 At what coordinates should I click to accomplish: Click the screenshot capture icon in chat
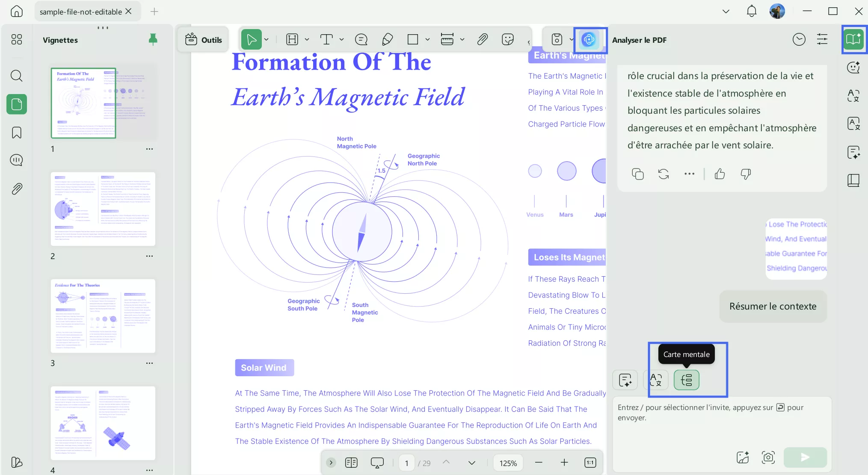pos(768,457)
